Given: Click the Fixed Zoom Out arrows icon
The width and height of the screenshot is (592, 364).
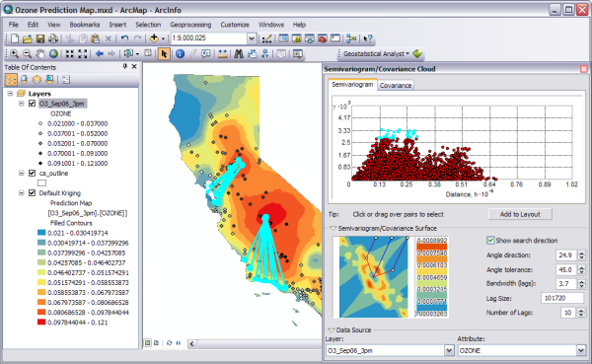Looking at the screenshot, I should click(83, 54).
